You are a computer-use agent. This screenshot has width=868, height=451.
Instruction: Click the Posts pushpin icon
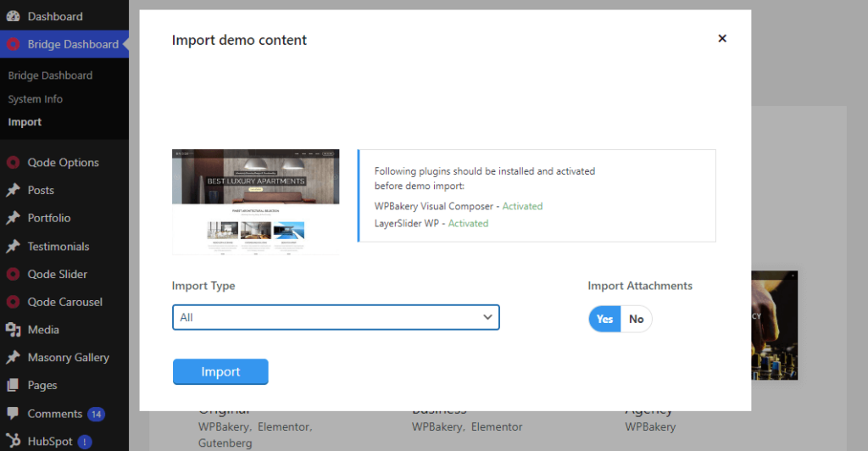tap(13, 191)
